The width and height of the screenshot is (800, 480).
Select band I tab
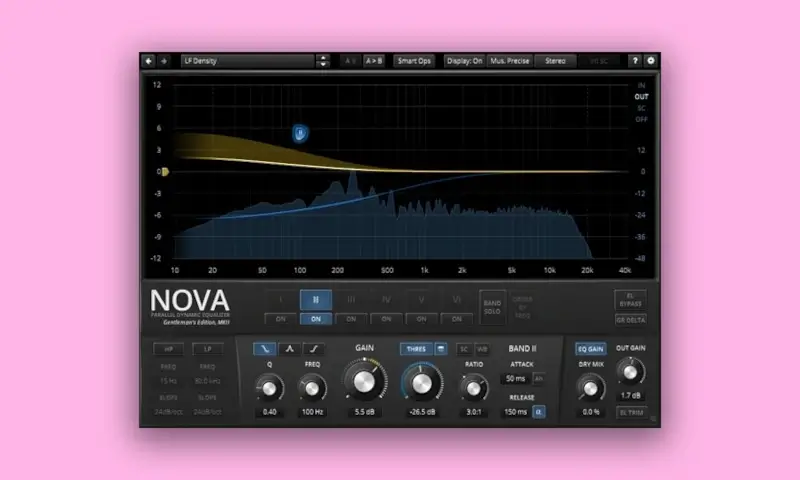(281, 300)
